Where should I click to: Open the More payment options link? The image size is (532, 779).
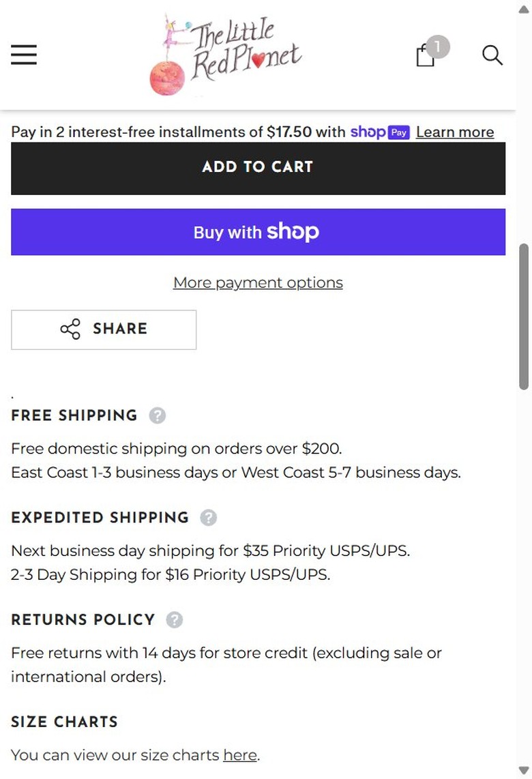(x=258, y=282)
